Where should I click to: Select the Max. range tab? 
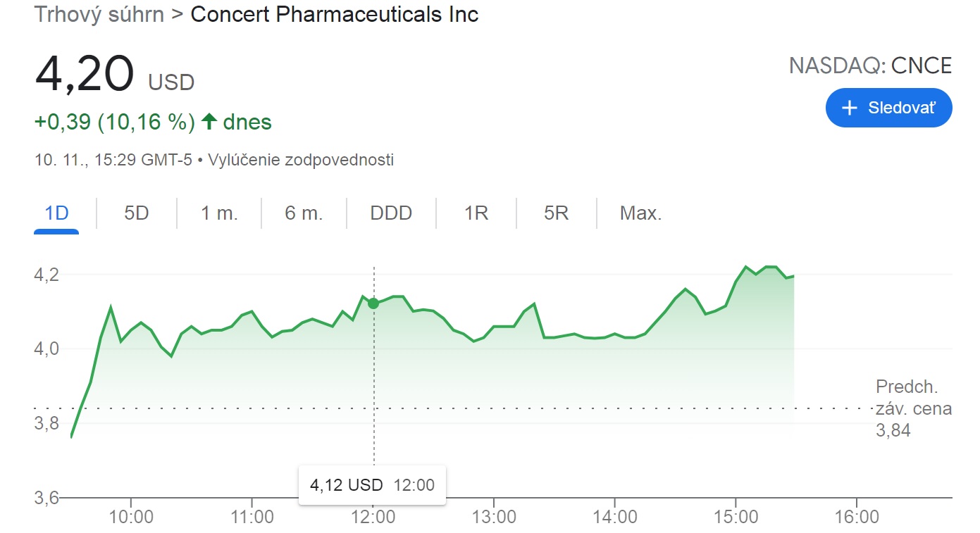tap(640, 213)
